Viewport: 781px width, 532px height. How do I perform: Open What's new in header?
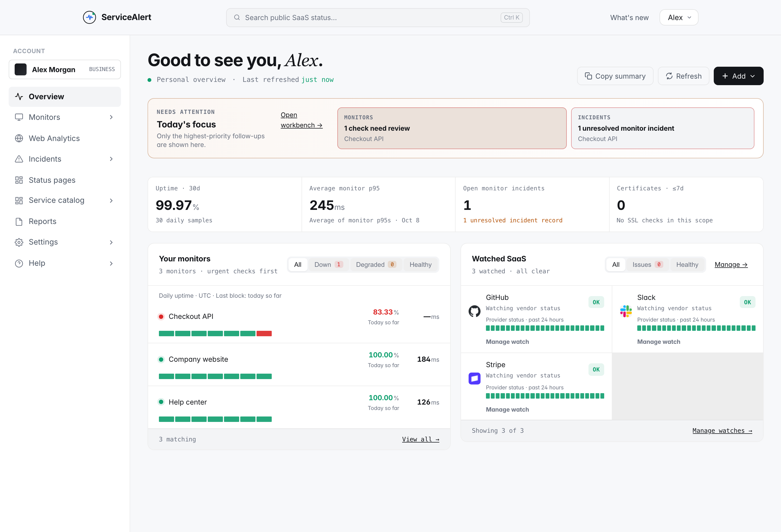[x=629, y=17]
